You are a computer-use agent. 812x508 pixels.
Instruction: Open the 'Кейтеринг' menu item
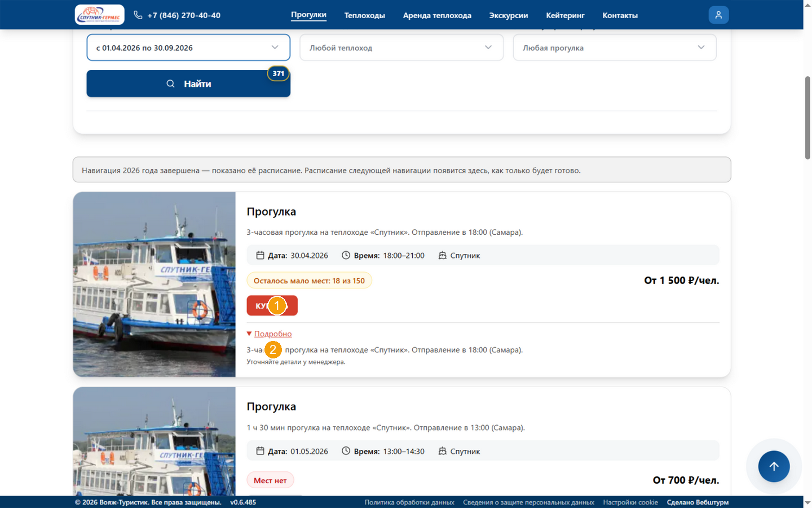565,15
